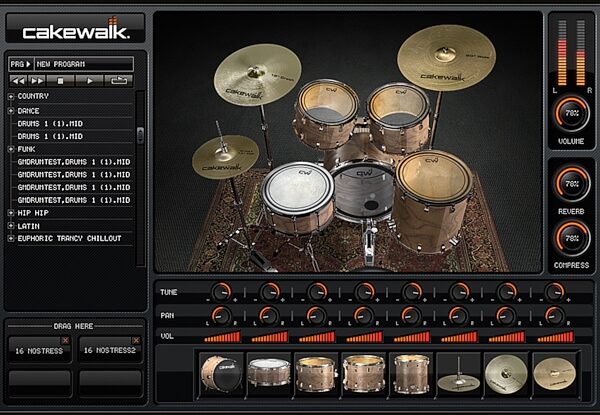Click the crash cymbal Pan knob

[507, 316]
